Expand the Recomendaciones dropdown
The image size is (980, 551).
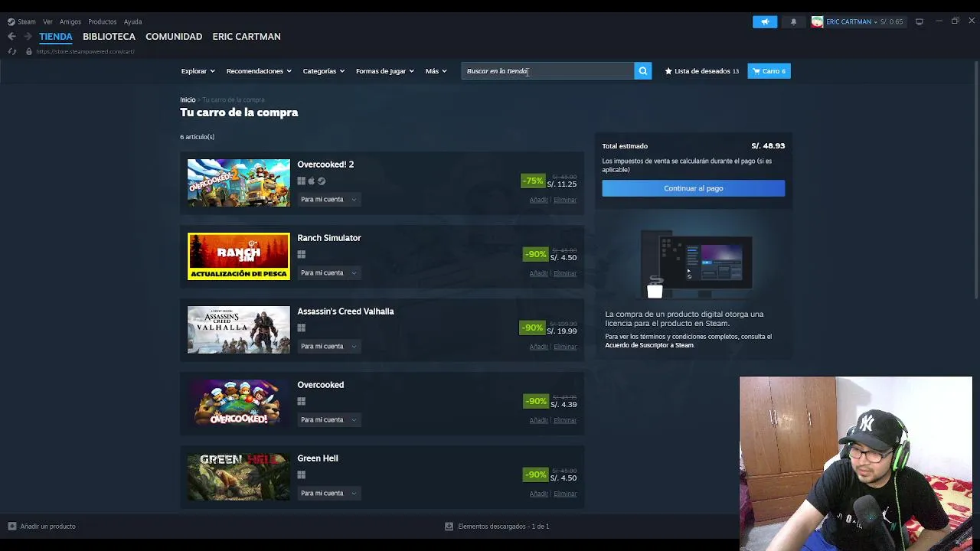point(259,71)
